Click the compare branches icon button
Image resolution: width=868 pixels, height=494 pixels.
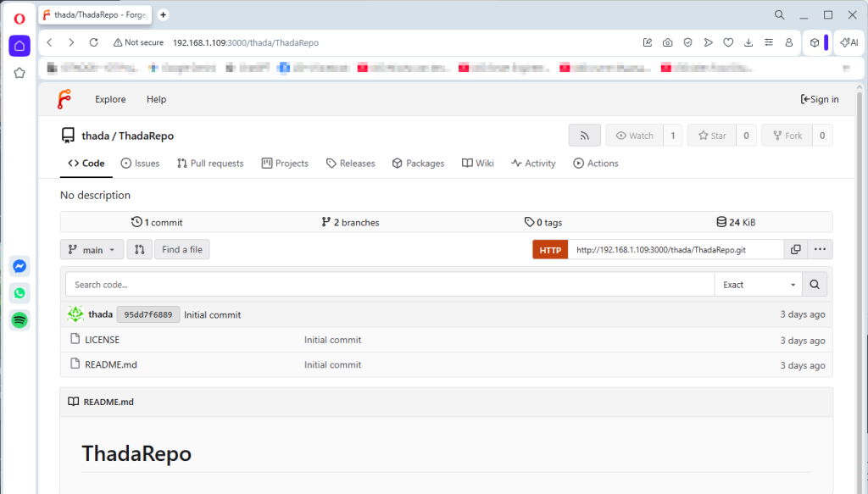point(139,250)
